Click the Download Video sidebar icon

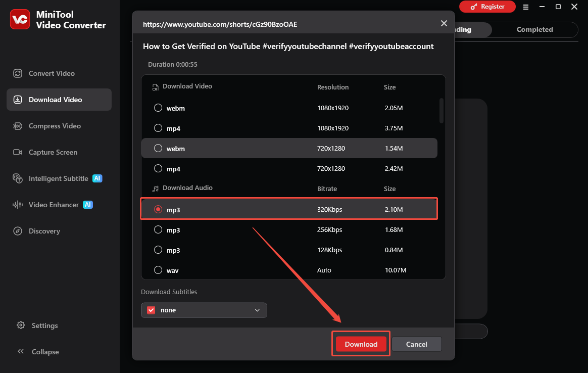(18, 100)
